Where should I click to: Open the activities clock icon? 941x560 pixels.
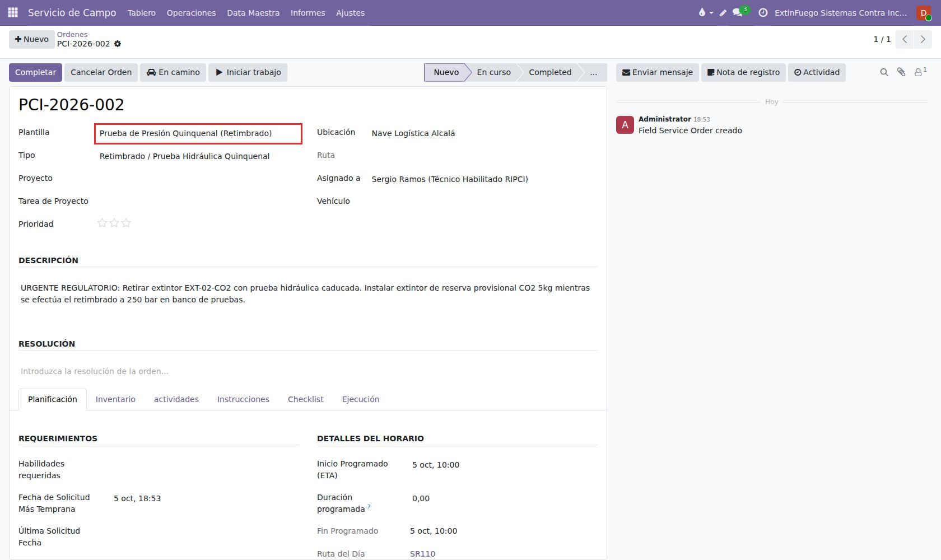[x=763, y=12]
